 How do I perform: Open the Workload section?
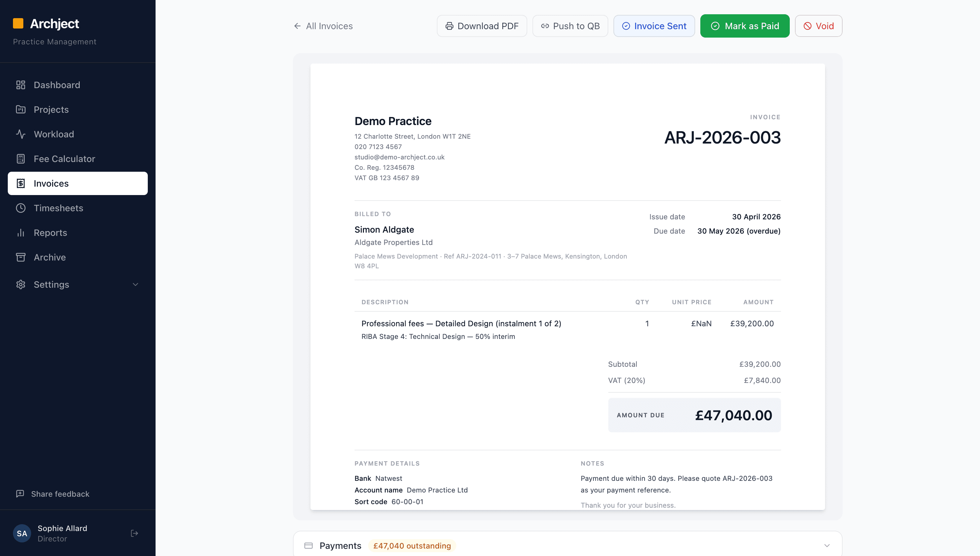pos(77,134)
